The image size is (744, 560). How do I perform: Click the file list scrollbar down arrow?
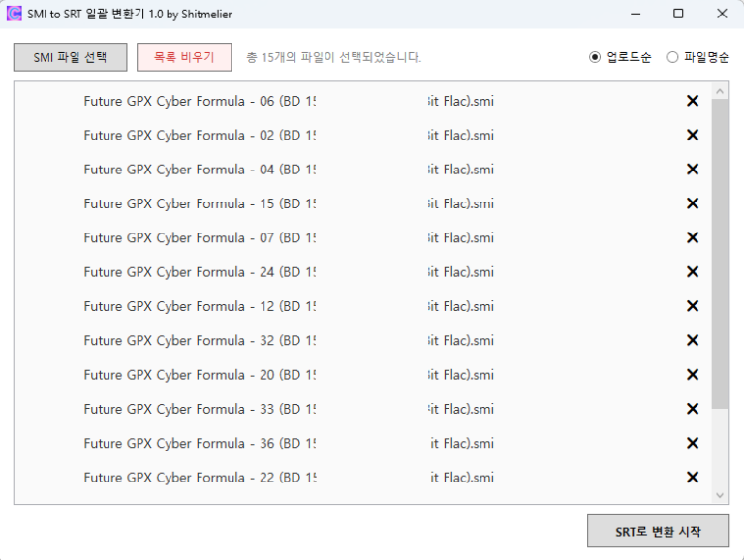coord(720,495)
